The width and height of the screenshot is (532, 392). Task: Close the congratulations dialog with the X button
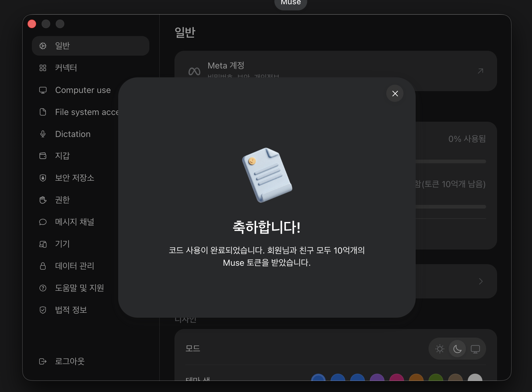[395, 94]
